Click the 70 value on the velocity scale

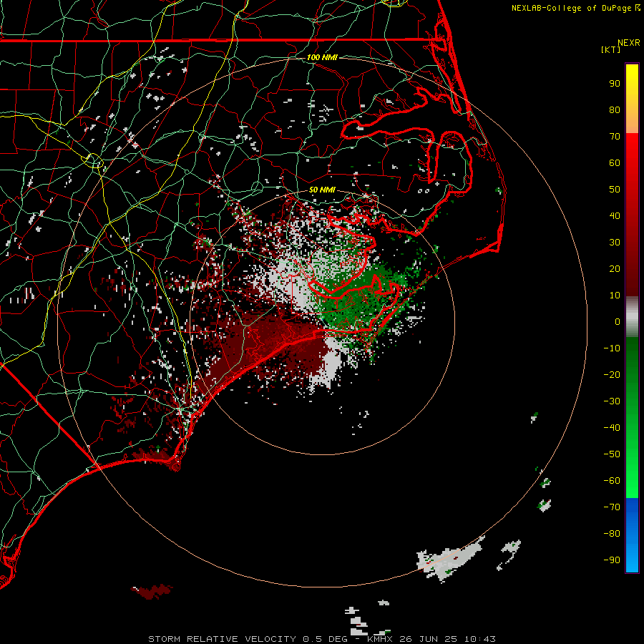pyautogui.click(x=615, y=137)
